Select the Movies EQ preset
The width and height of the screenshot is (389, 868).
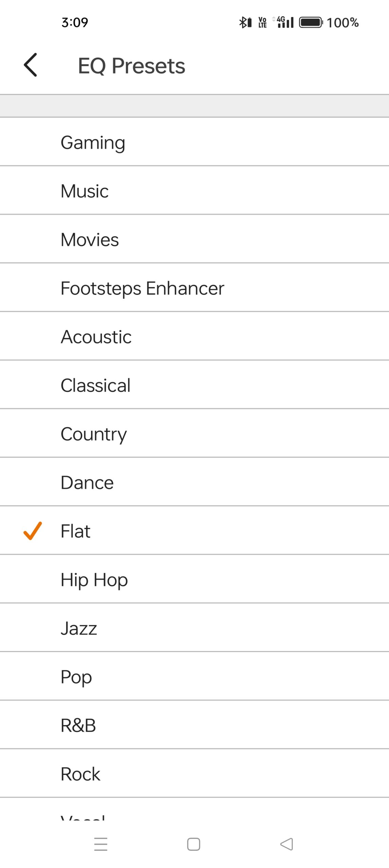coord(90,239)
